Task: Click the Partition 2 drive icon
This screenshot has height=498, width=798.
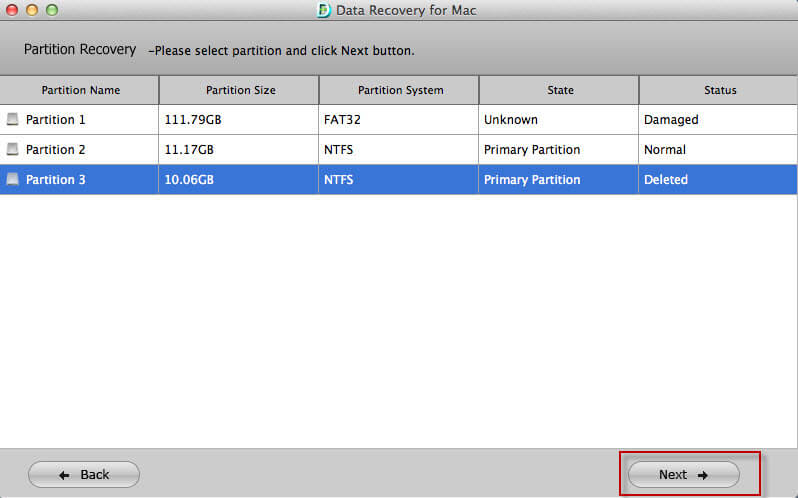Action: pos(12,149)
